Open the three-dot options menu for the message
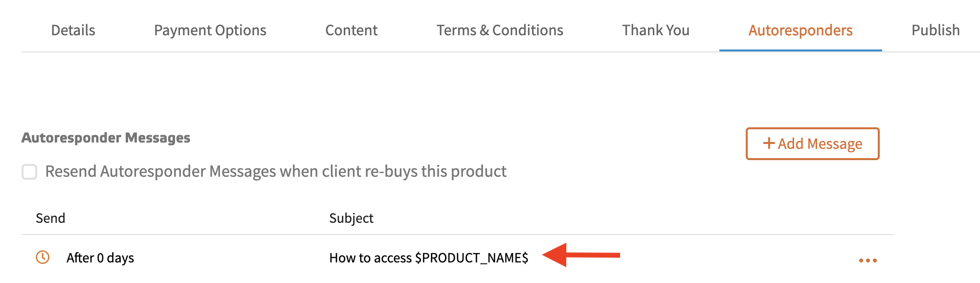980x283 pixels. 868,260
